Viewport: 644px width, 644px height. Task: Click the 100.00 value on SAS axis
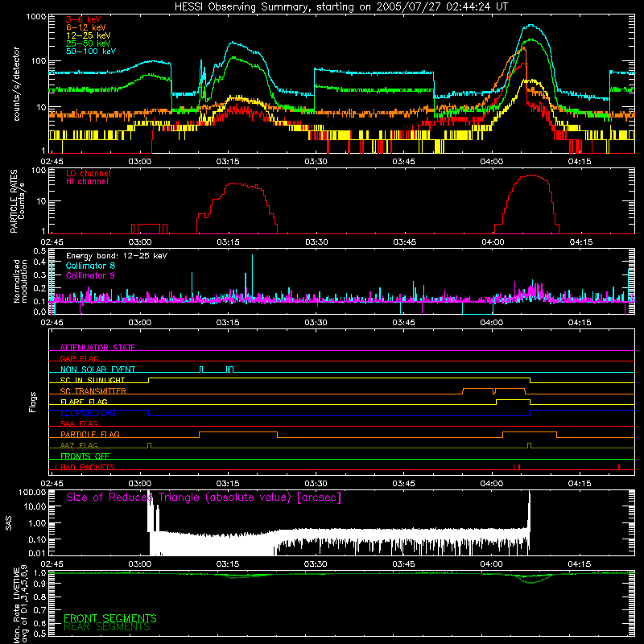point(32,493)
